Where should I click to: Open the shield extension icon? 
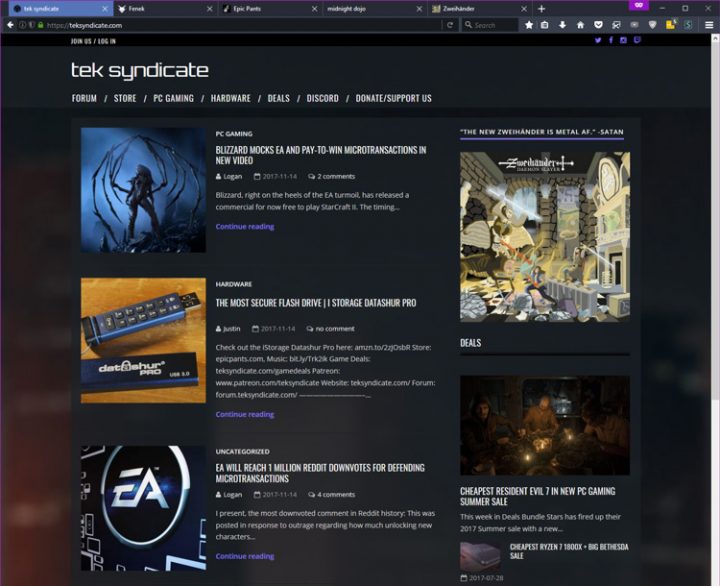(652, 25)
